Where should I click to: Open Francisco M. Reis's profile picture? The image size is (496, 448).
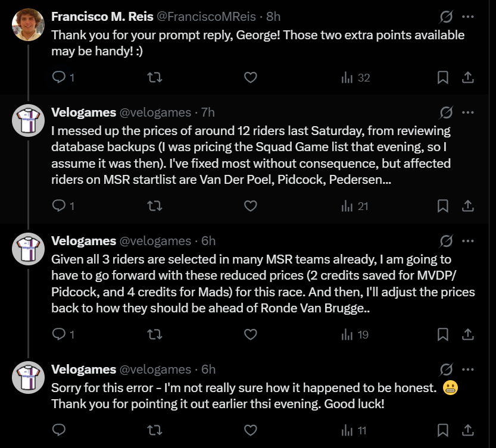(28, 25)
